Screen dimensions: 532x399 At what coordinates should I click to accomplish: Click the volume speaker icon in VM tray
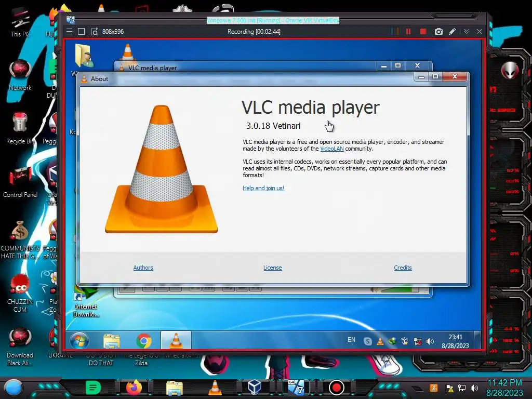coord(430,341)
